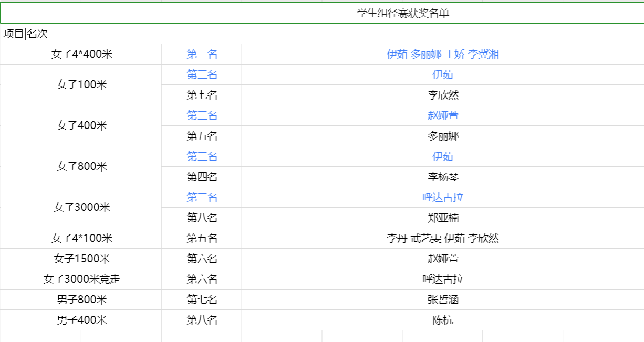This screenshot has width=644, height=342.
Task: Click the 李杨琴 name cell
Action: pyautogui.click(x=442, y=177)
